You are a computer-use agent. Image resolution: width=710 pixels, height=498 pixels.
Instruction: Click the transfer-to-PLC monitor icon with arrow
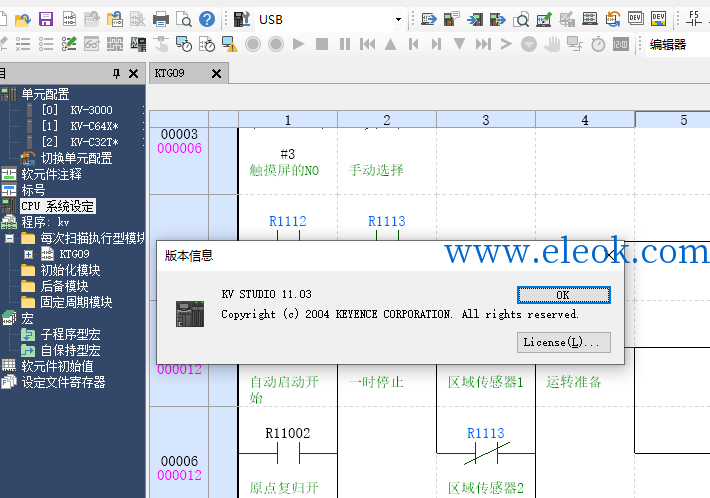click(x=428, y=19)
